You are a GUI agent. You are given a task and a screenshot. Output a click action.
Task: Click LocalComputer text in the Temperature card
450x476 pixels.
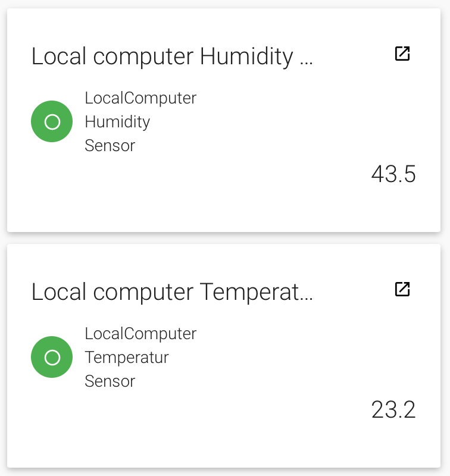(140, 333)
